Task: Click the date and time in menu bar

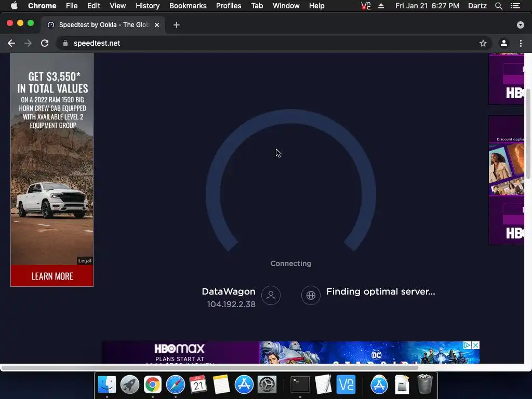Action: click(427, 6)
